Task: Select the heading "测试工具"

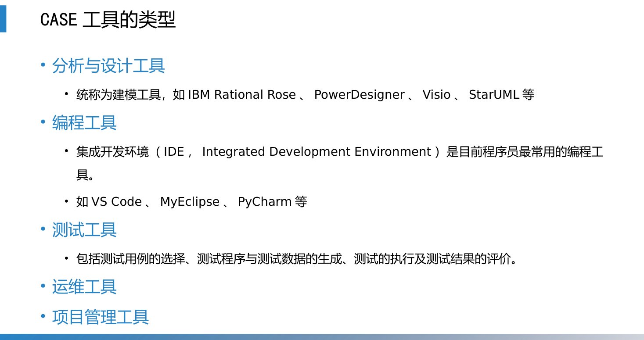Action: tap(84, 230)
